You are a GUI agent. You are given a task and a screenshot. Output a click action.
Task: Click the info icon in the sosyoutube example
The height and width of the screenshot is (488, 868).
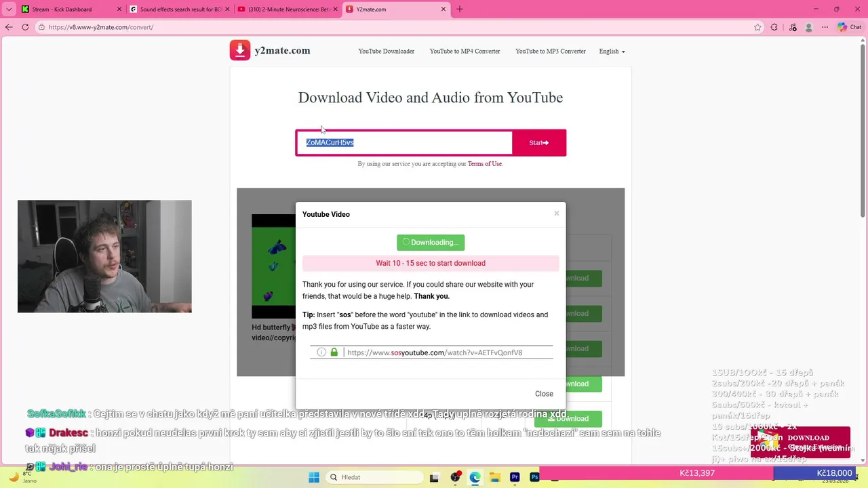(321, 352)
